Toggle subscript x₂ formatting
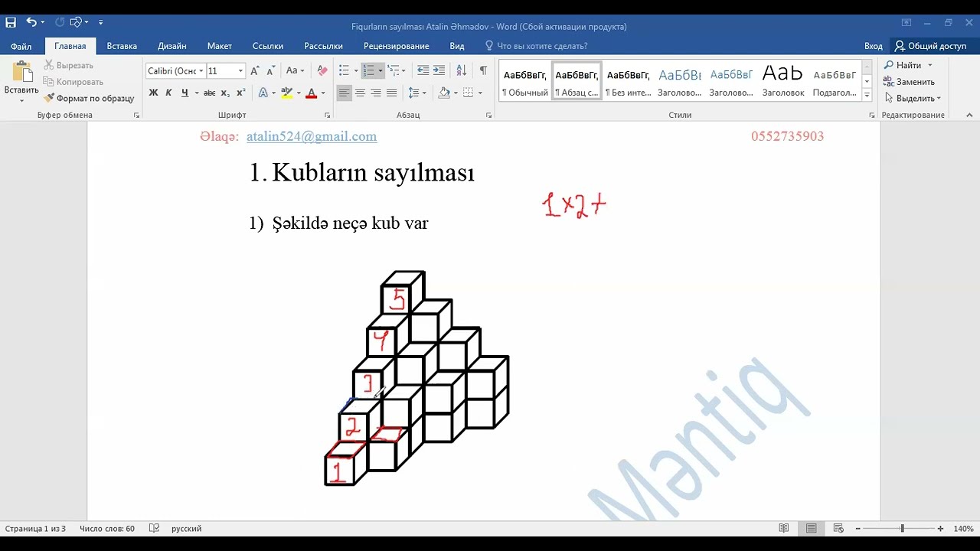 pyautogui.click(x=225, y=93)
